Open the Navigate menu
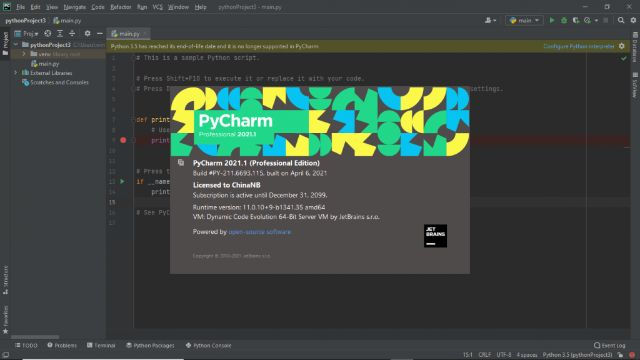Screen dimensions: 640x360 75,7
